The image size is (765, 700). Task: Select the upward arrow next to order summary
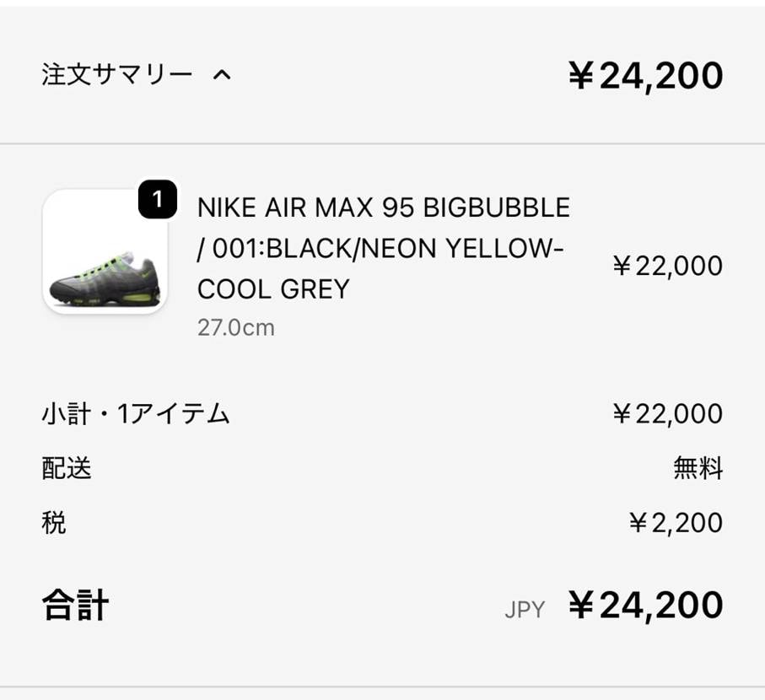click(x=221, y=75)
